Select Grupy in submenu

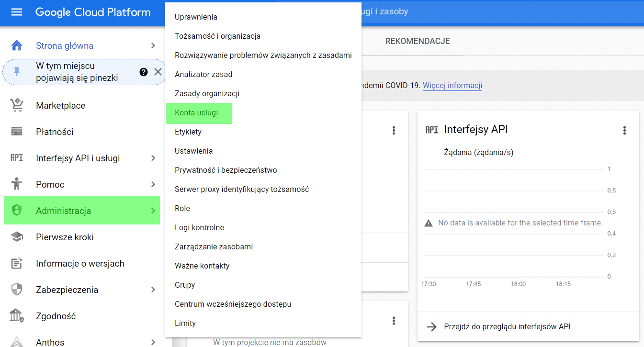pos(263,285)
